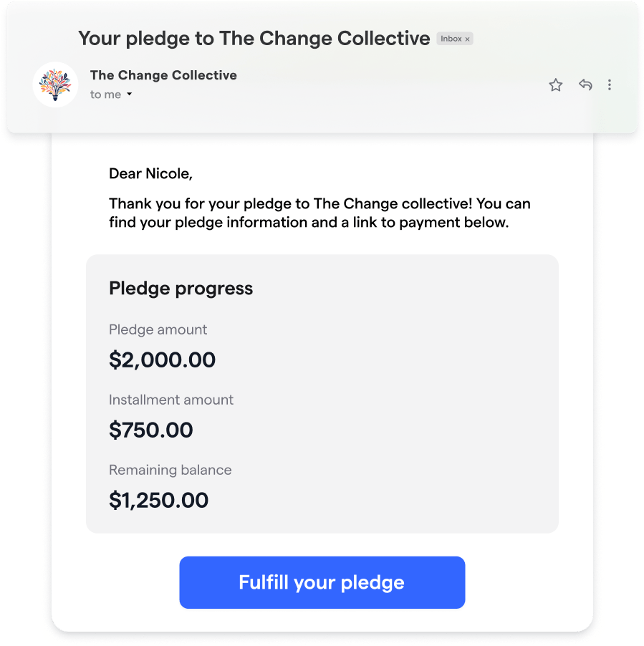The width and height of the screenshot is (644, 646).
Task: Select the $2,000.00 pledge amount value
Action: pos(163,360)
